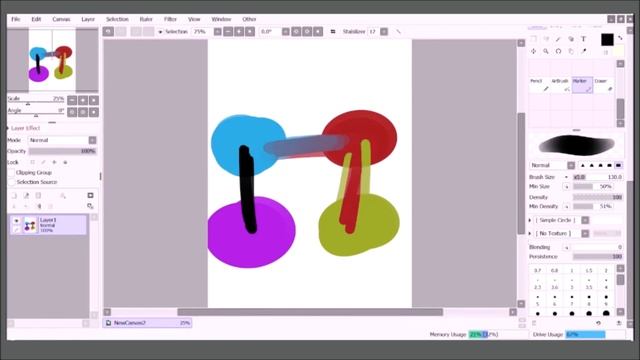
Task: Open the Canvas menu
Action: coord(61,19)
